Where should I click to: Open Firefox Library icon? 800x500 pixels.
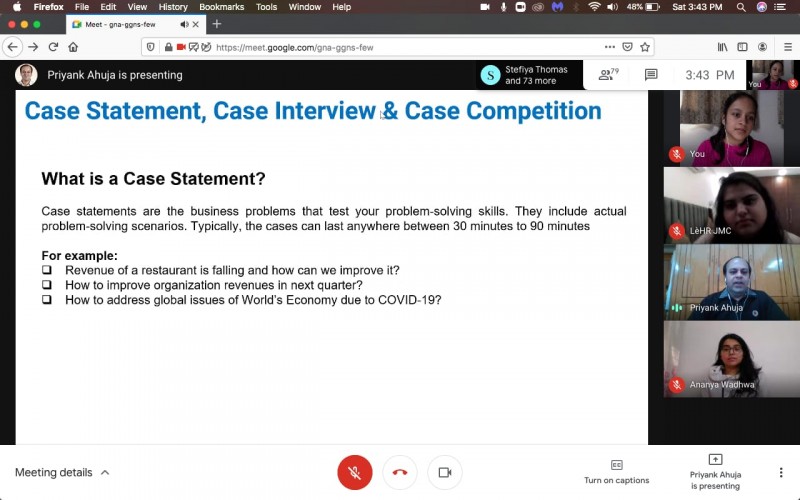point(722,47)
